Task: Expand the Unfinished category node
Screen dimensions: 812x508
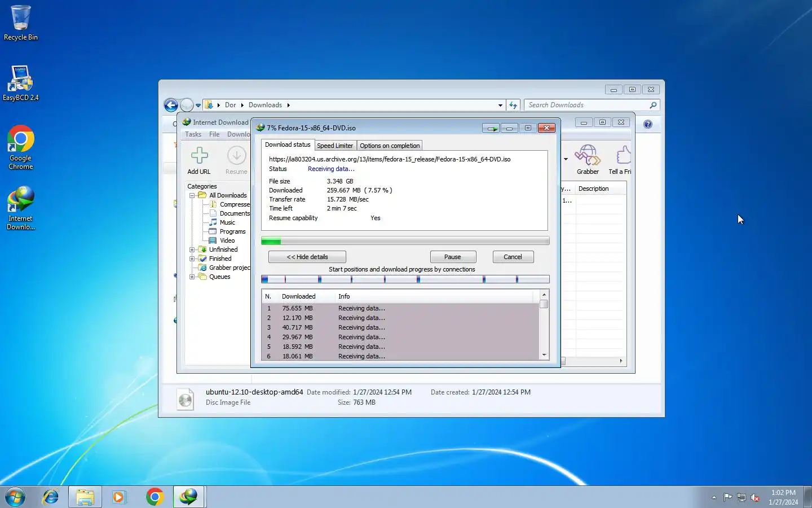Action: point(192,249)
